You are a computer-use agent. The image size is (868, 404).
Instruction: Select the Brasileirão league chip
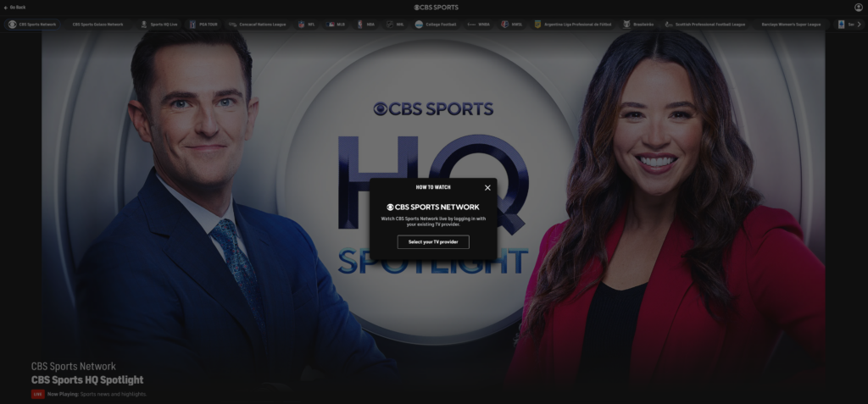(x=638, y=25)
